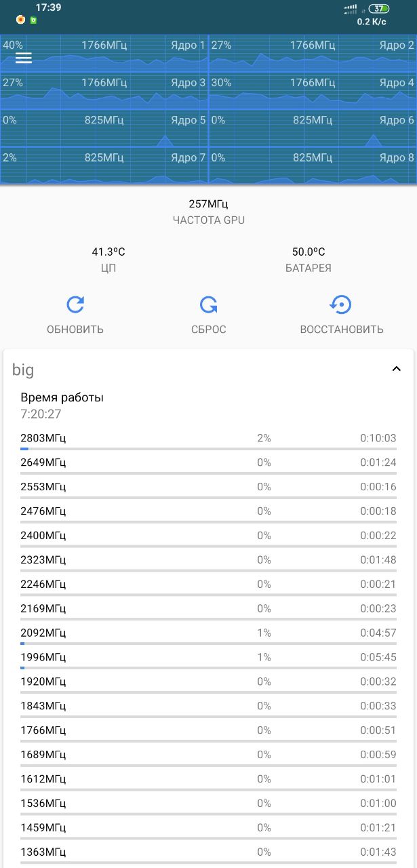Select the 2092МГц frequency row
417x868 pixels.
[208, 633]
